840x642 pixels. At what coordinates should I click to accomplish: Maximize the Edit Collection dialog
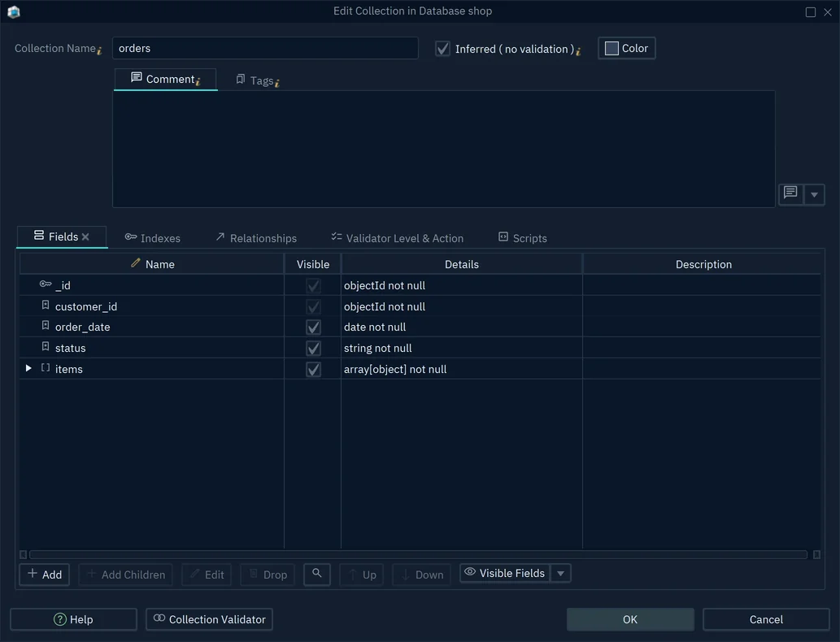point(811,11)
